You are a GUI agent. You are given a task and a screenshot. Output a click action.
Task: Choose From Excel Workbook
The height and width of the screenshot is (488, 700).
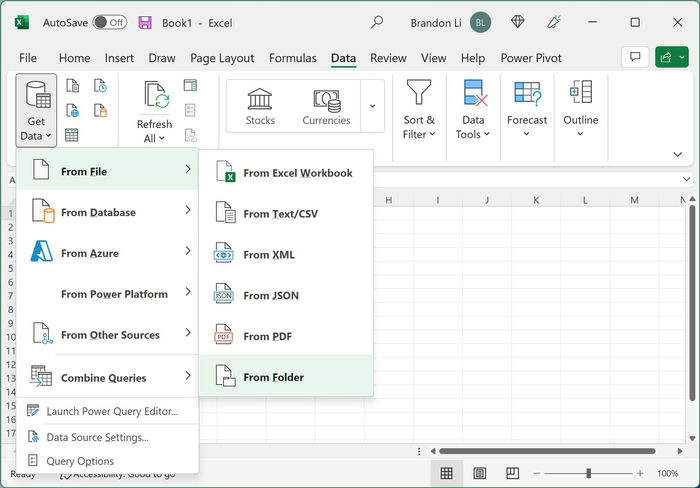point(286,172)
